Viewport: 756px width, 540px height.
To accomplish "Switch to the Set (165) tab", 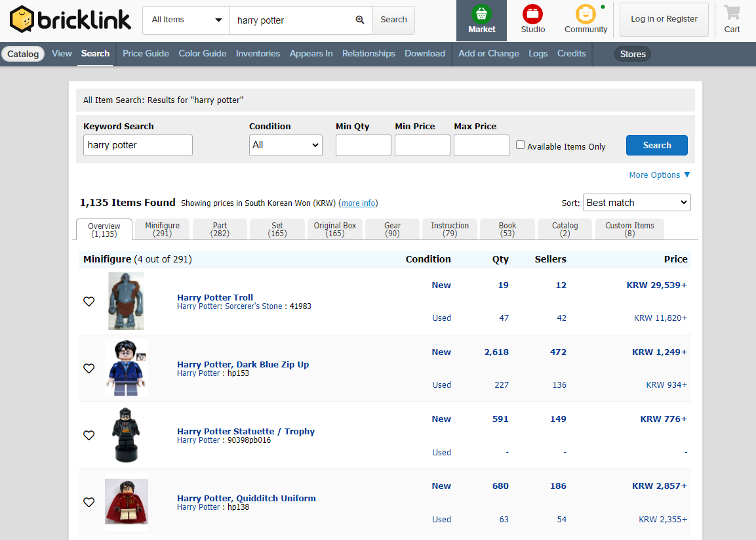I will 277,229.
